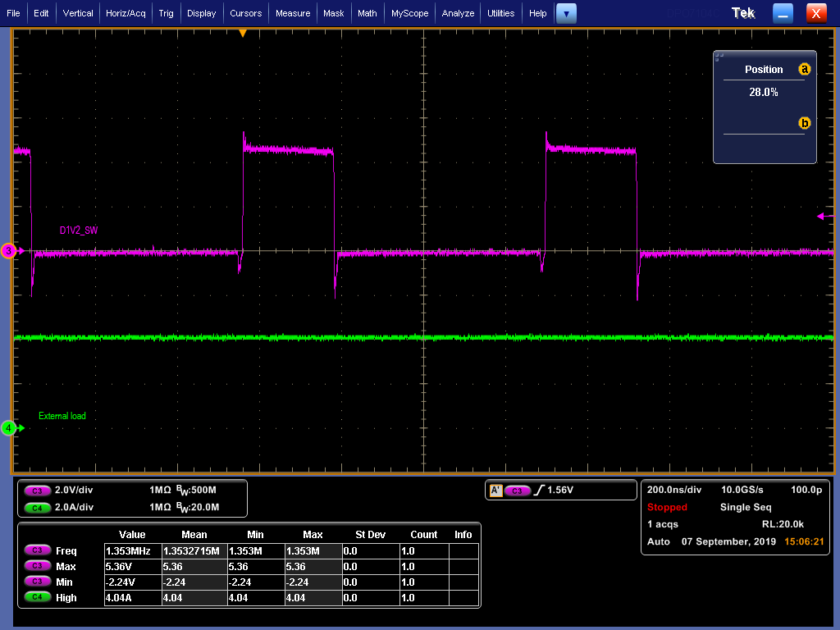Click the rising edge slope icon

[x=539, y=491]
